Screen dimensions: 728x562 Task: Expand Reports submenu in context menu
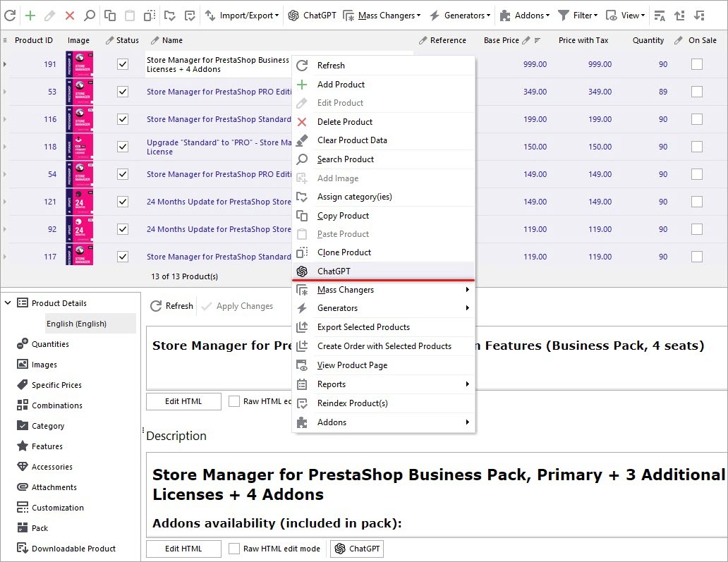coord(384,384)
